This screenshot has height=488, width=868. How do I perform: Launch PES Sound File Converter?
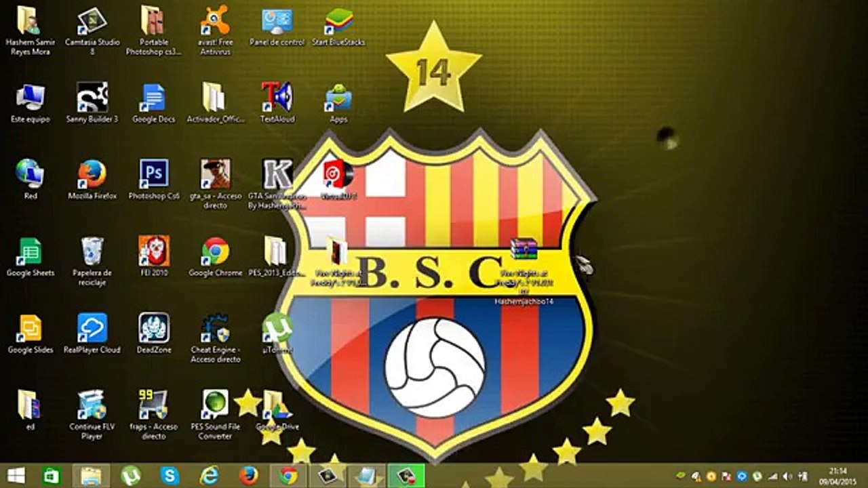[216, 415]
